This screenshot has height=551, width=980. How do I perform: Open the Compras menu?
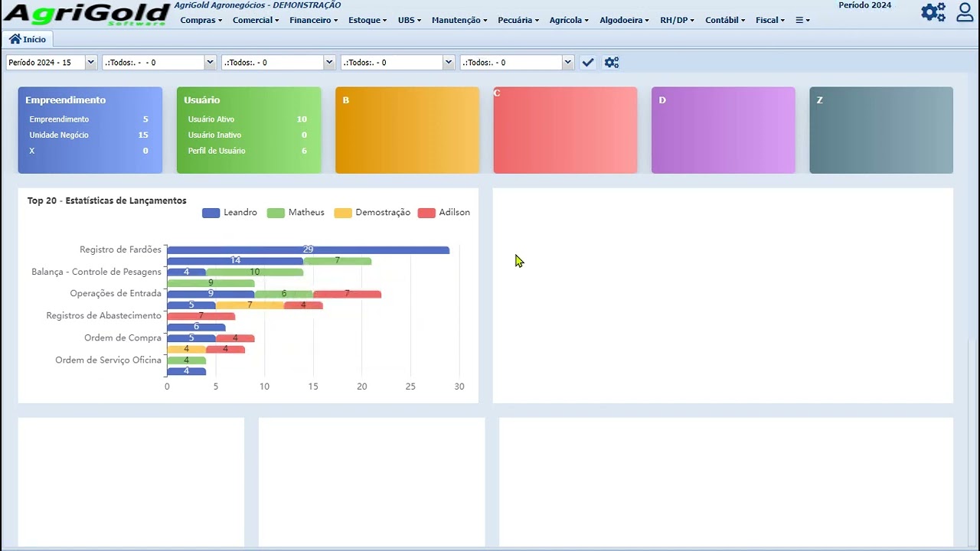201,20
